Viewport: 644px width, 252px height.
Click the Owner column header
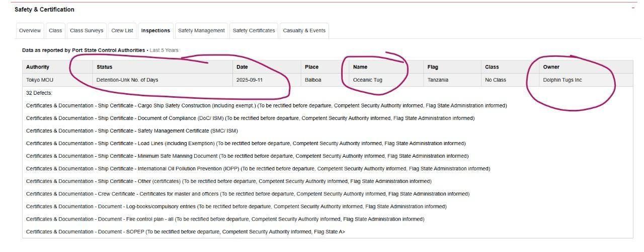tap(551, 67)
